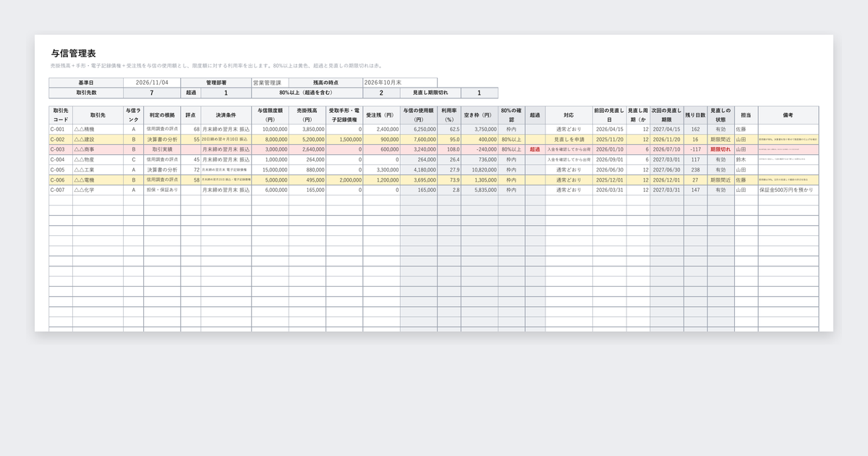The height and width of the screenshot is (456, 868).
Task: Select the 売掛残高（円） column header
Action: [307, 115]
